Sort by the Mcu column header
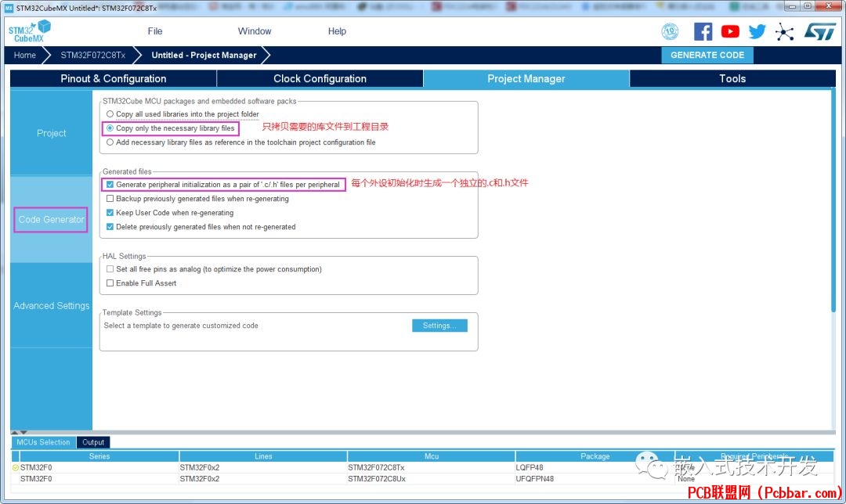Viewport: 846px width, 504px height. pos(432,456)
